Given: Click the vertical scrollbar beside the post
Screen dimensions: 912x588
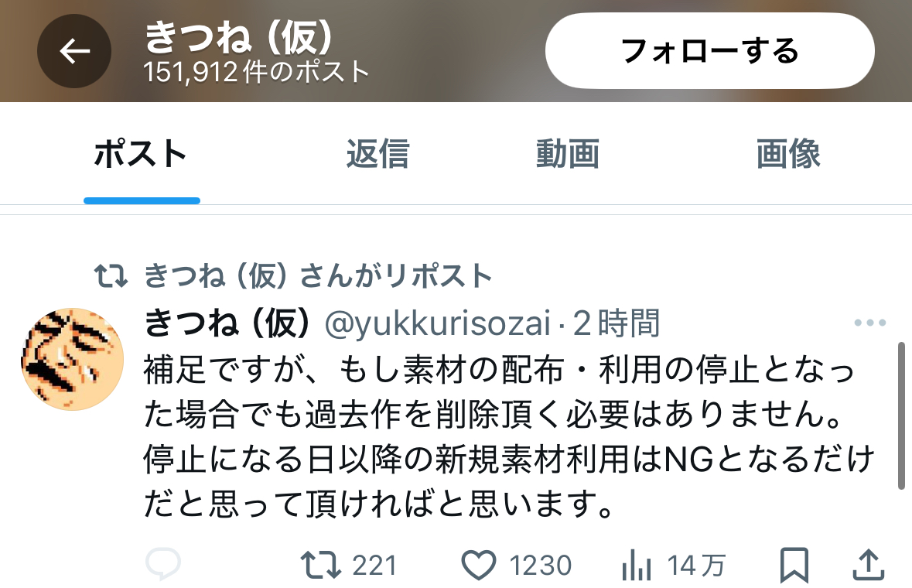Looking at the screenshot, I should (901, 416).
